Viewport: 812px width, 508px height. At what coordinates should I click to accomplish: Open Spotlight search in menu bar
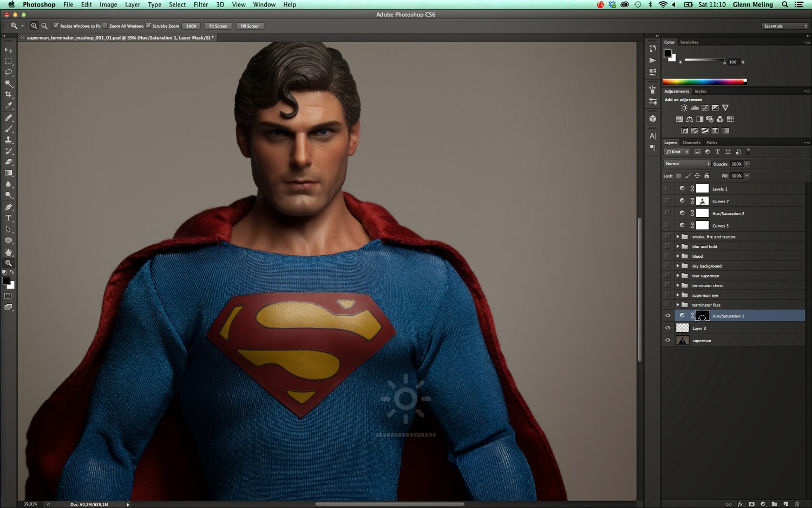tap(785, 4)
